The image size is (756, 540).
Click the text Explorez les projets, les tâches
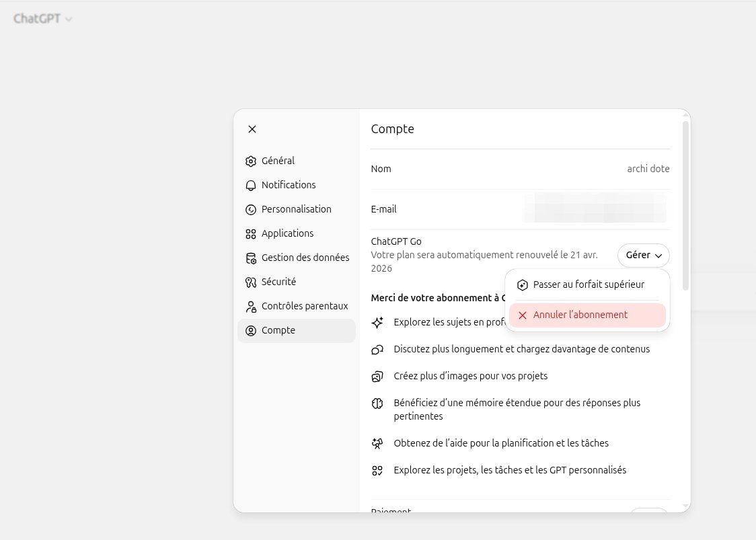click(510, 470)
